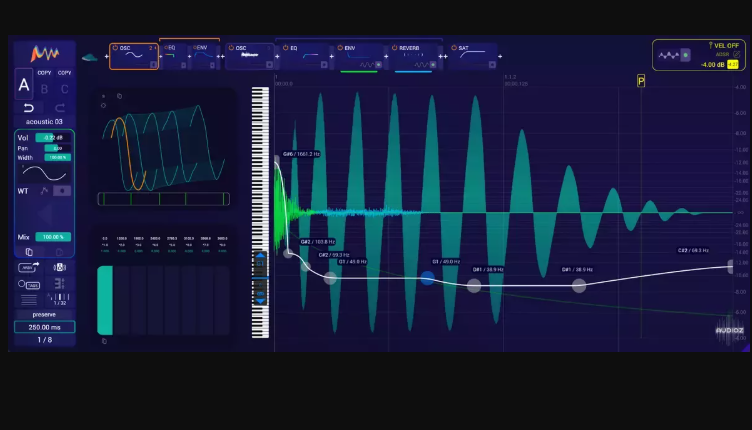The width and height of the screenshot is (752, 430).
Task: Click the paste icon under Mix
Action: click(x=59, y=252)
